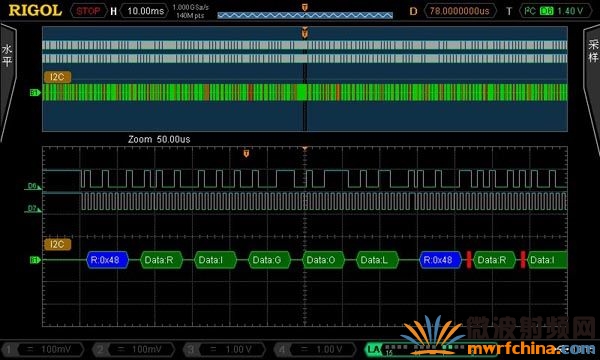This screenshot has height=360, width=600.
Task: Select the D6 digital channel label
Action: point(32,186)
